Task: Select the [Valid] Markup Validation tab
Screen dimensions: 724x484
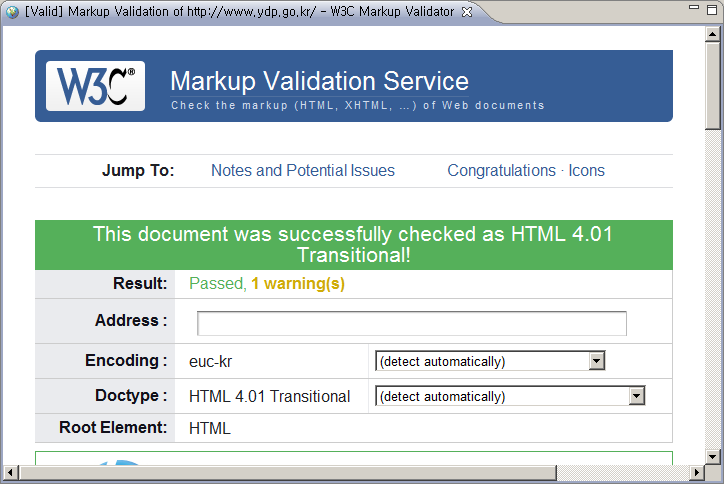Action: (230, 11)
